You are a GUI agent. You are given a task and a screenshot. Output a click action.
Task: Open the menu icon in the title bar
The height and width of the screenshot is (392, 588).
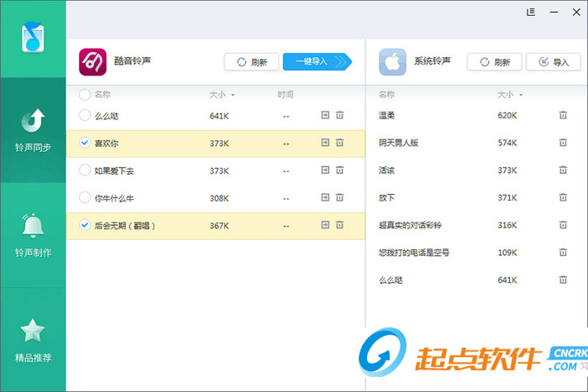coord(531,13)
